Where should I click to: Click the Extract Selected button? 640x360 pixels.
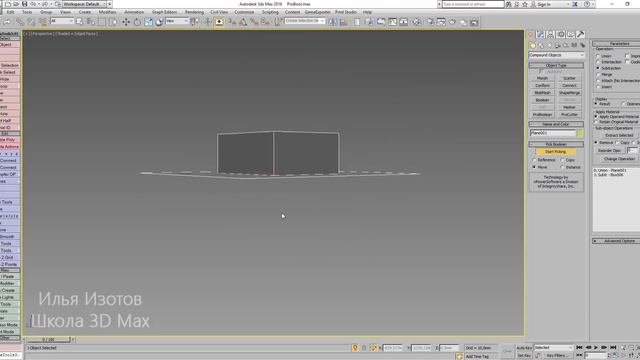619,135
